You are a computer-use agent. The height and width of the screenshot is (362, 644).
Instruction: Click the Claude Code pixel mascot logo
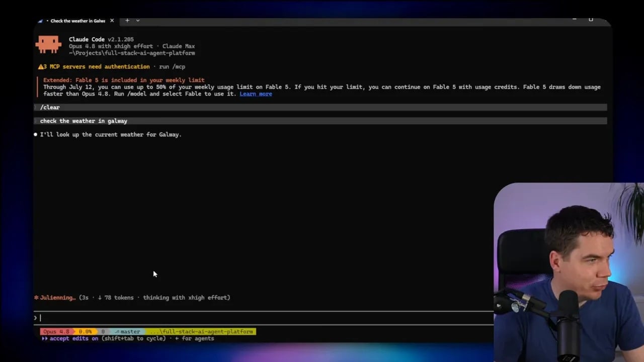point(48,44)
